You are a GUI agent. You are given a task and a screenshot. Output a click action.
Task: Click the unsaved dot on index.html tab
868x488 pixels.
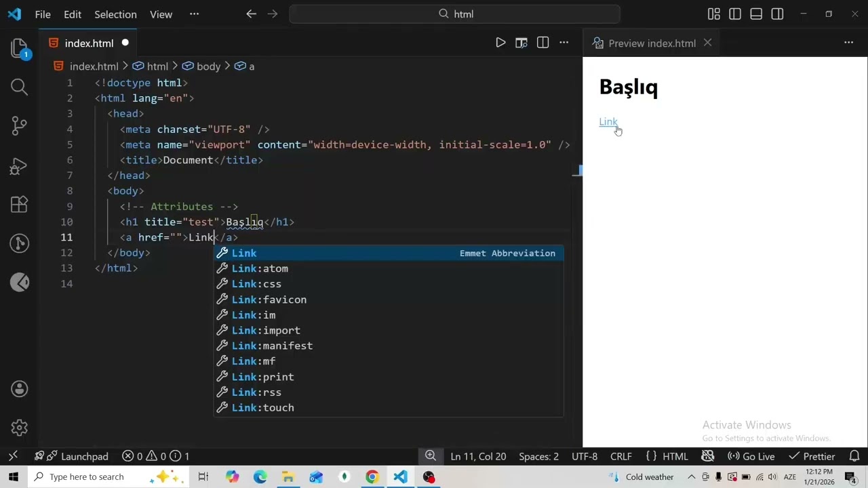coord(125,43)
